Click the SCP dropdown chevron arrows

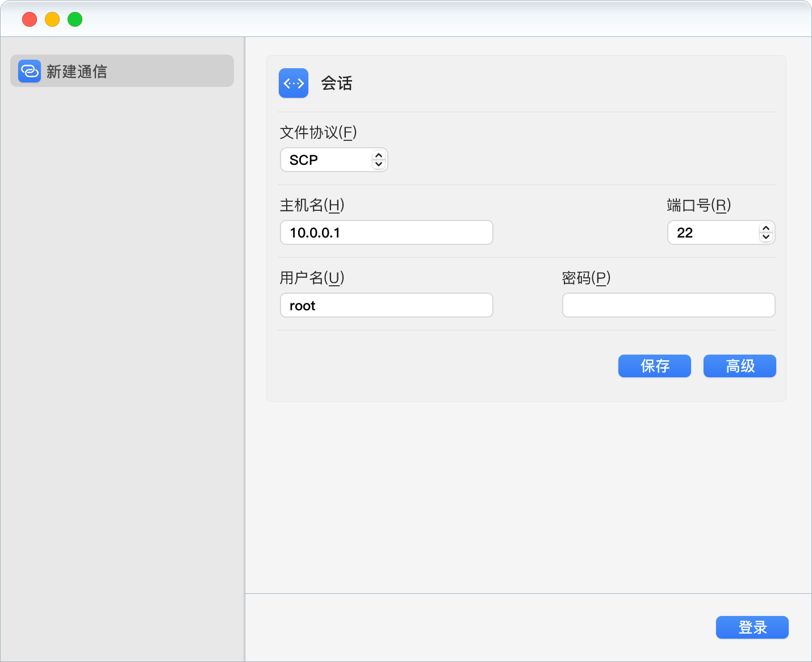point(379,160)
